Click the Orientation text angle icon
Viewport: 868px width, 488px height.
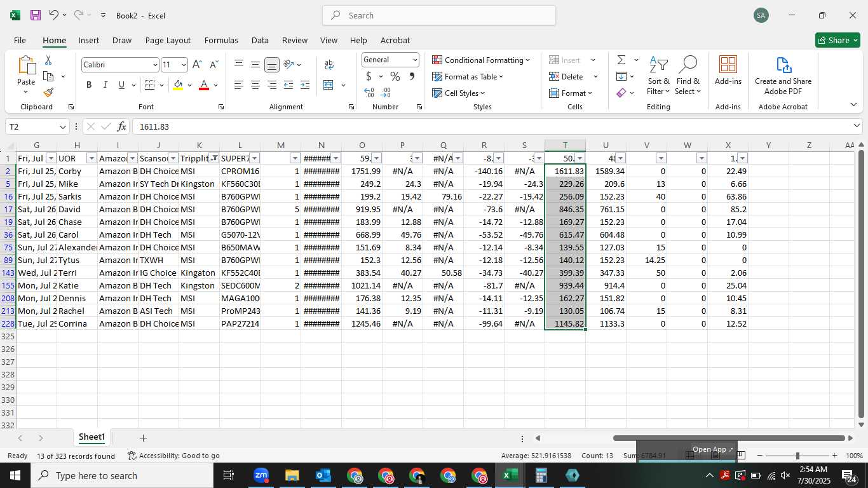[x=288, y=64]
